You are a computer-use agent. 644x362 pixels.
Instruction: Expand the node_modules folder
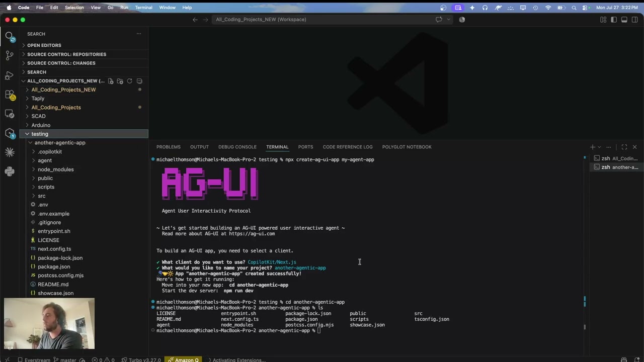tap(84, 169)
